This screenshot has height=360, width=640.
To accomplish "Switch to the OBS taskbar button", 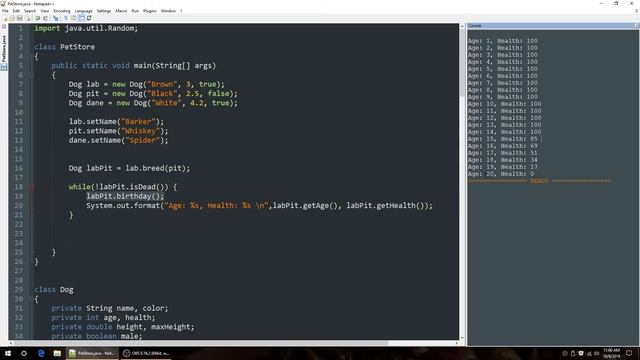I will (x=146, y=353).
